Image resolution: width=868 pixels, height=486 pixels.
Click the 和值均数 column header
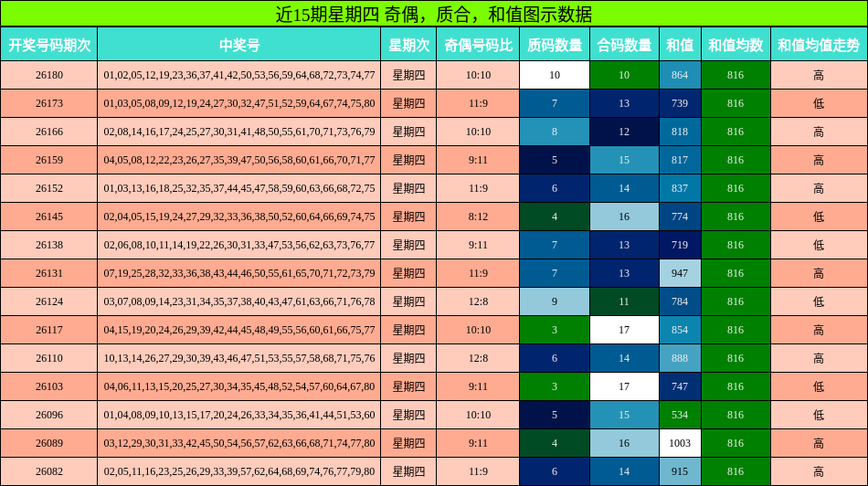point(736,44)
